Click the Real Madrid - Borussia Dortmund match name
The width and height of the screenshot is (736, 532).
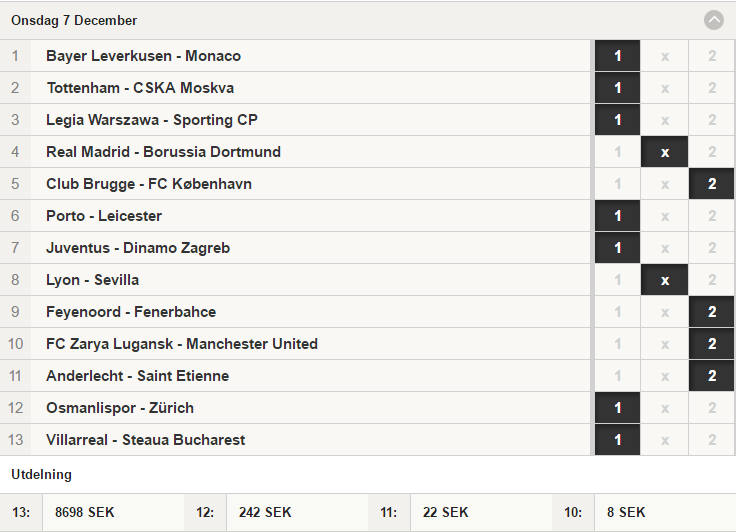pyautogui.click(x=163, y=152)
